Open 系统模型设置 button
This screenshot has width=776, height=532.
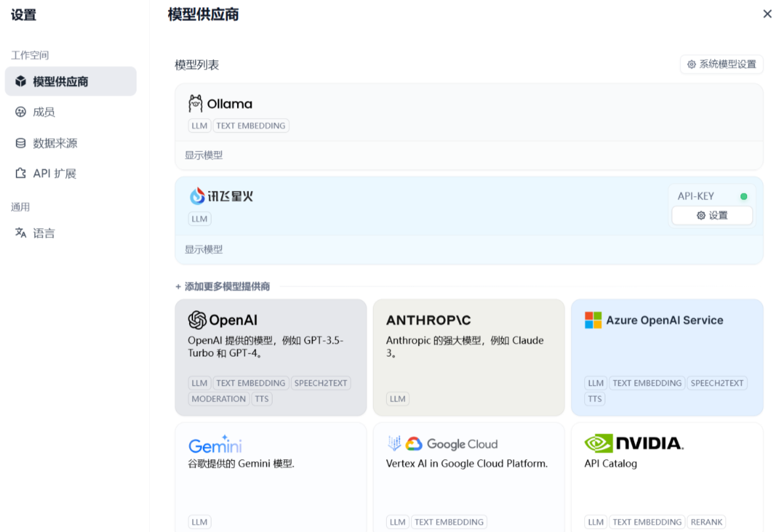(x=722, y=64)
